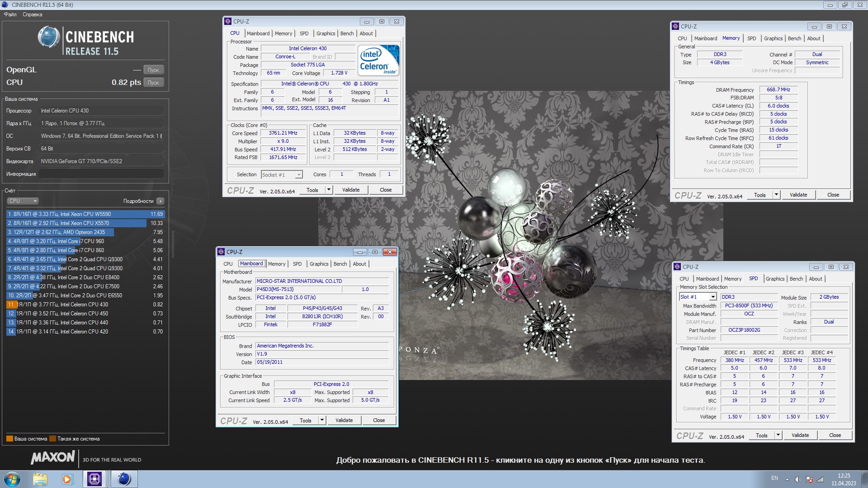Click Validate in the top-left CPU-Z window
This screenshot has height=488, width=868.
pos(351,190)
